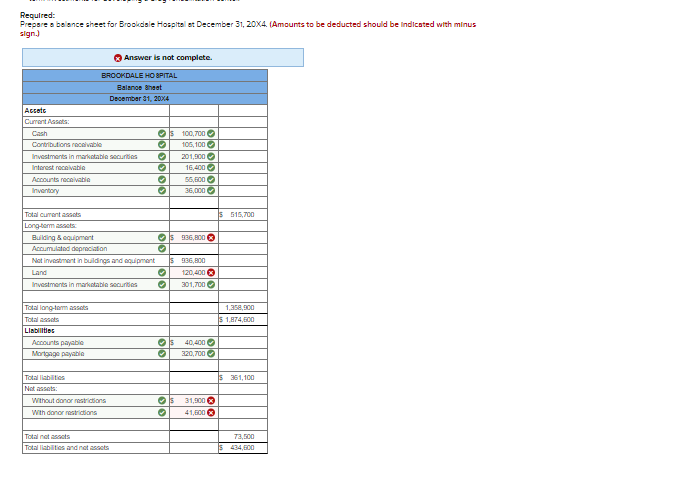Click the Total long-term assets value 1,358,900
This screenshot has height=487, width=692.
[240, 307]
